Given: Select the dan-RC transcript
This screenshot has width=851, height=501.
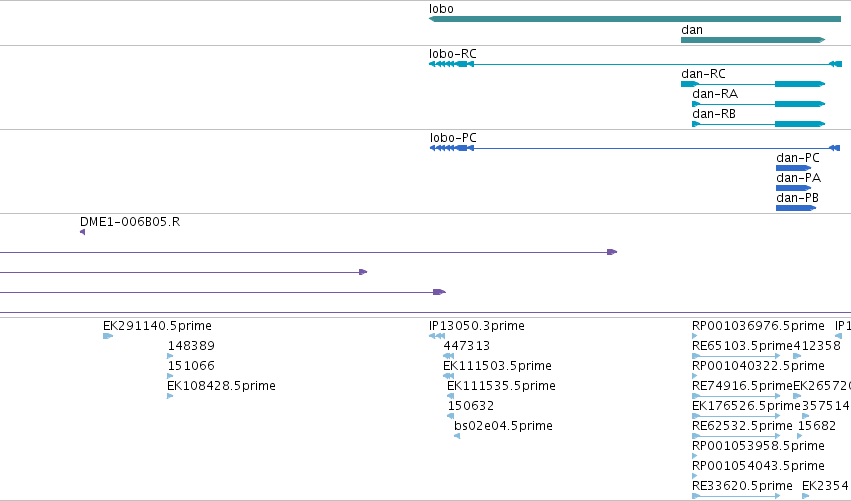Looking at the screenshot, I should [753, 84].
